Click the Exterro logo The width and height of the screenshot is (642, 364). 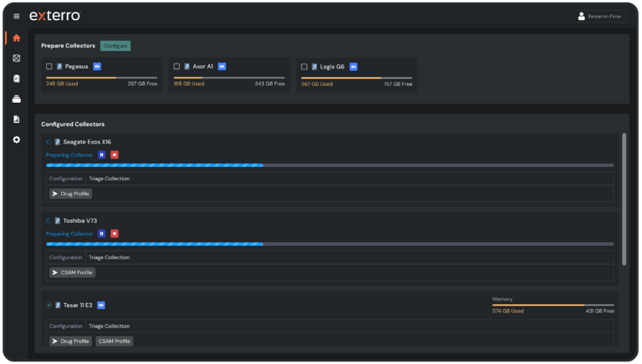tap(55, 16)
